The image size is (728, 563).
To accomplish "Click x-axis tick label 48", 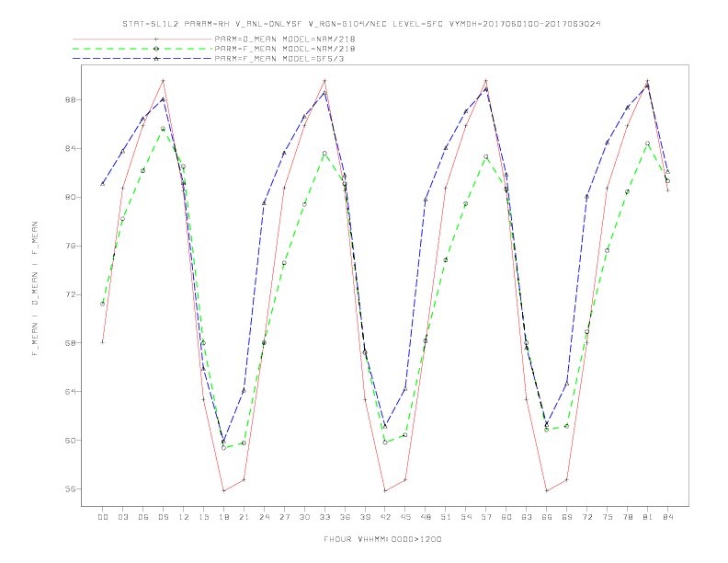I will pos(426,517).
